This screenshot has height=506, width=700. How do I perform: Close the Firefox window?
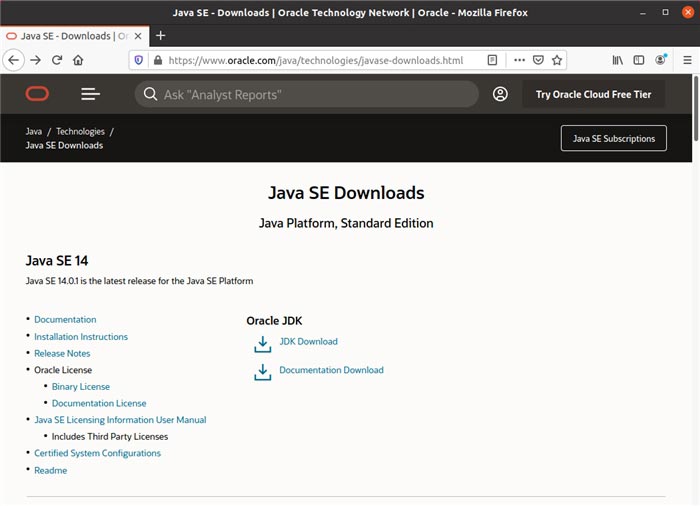click(x=688, y=13)
